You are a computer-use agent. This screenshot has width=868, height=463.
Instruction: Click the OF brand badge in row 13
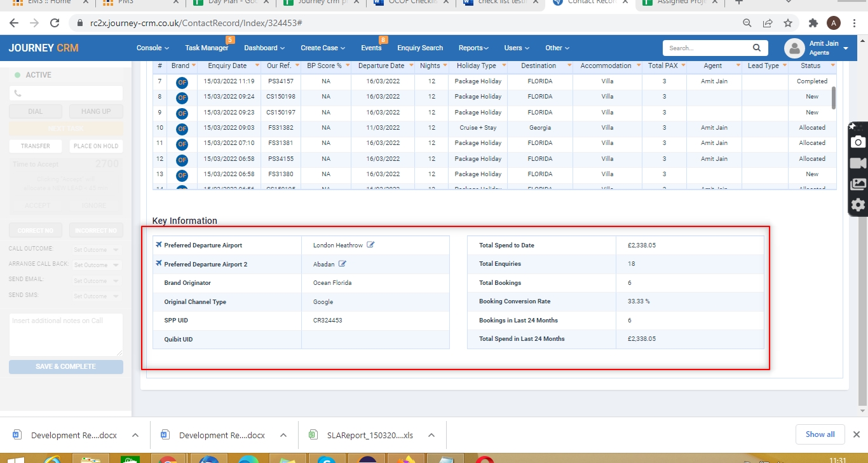(182, 174)
